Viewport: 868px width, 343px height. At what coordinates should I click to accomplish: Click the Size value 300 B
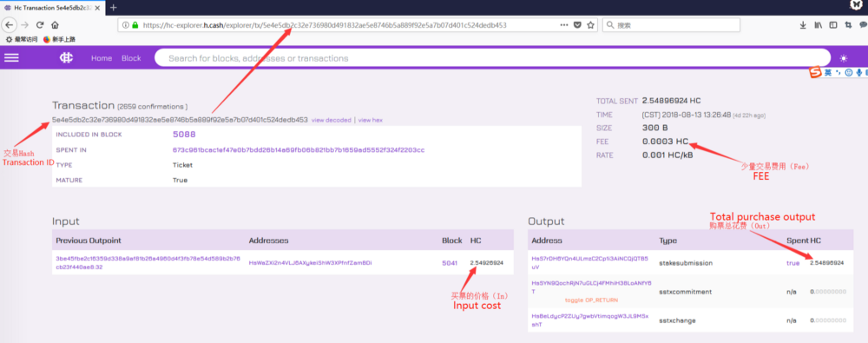654,128
